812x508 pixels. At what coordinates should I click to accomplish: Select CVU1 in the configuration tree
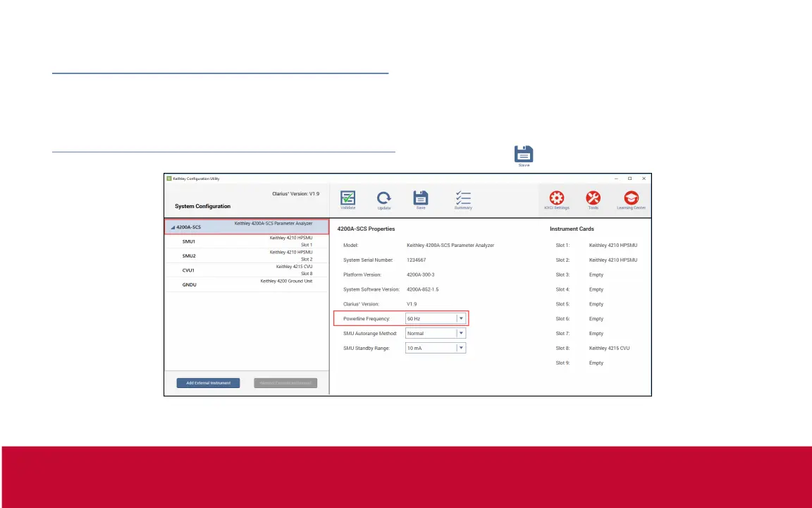[x=247, y=270]
